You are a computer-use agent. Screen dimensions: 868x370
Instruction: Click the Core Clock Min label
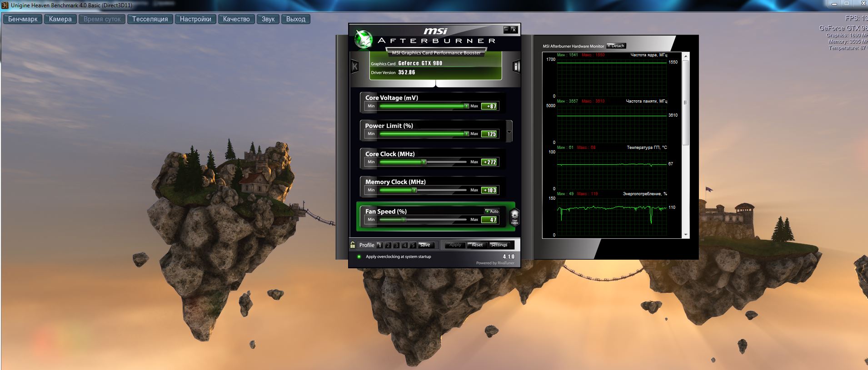click(x=371, y=162)
